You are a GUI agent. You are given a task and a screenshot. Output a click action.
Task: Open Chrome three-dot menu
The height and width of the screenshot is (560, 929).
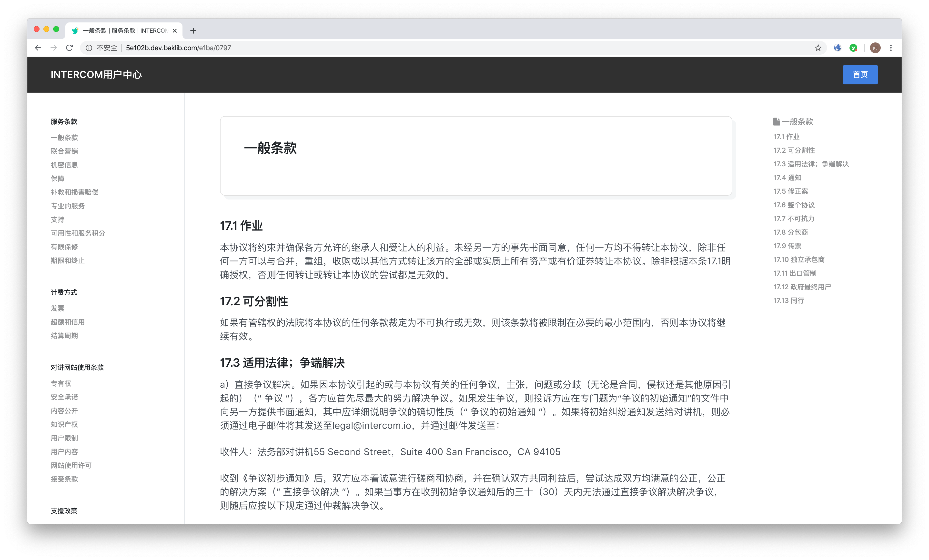click(x=891, y=48)
